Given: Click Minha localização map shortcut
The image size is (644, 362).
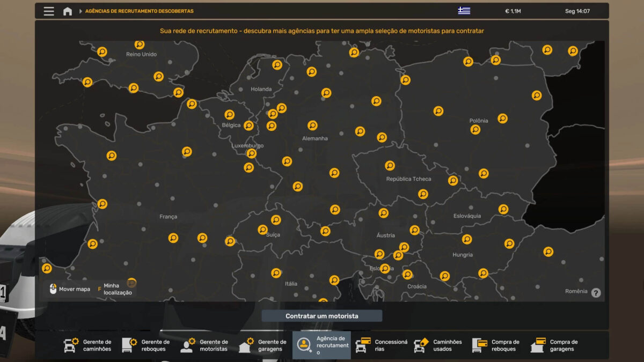Looking at the screenshot, I should point(115,289).
